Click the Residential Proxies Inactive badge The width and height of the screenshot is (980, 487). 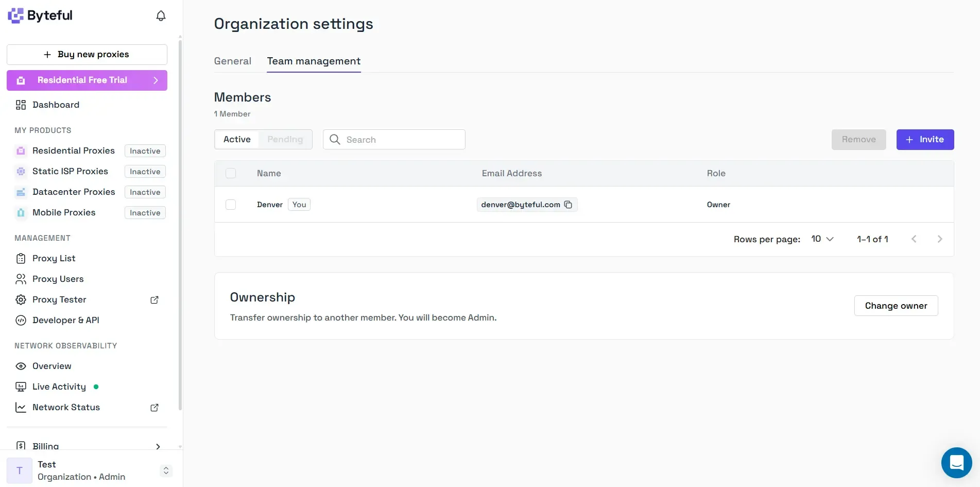pyautogui.click(x=145, y=151)
